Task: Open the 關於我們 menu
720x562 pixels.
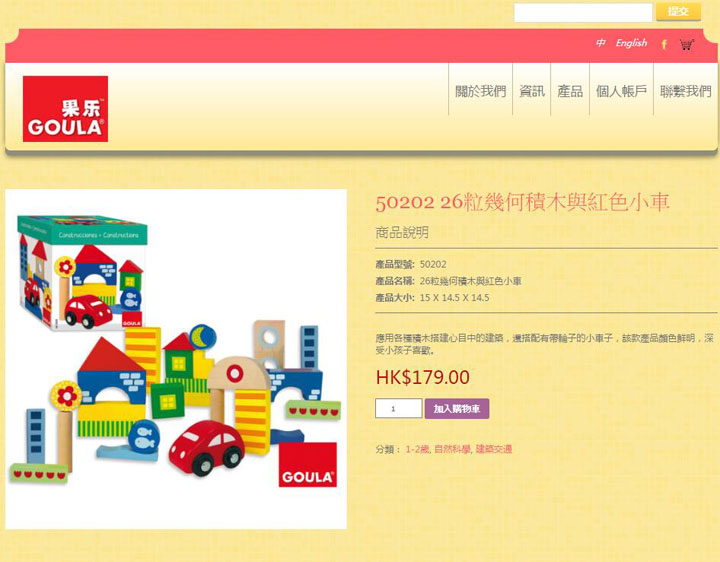Action: [x=480, y=91]
